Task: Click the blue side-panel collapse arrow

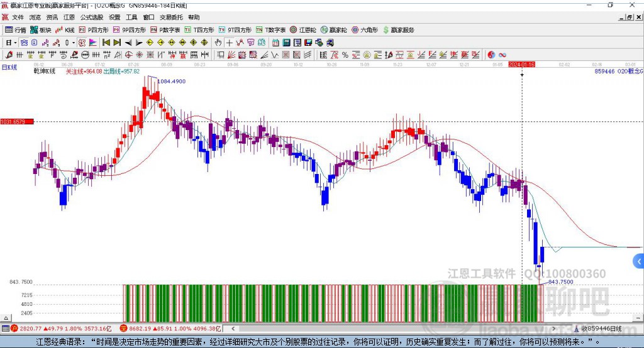Action: click(x=639, y=261)
